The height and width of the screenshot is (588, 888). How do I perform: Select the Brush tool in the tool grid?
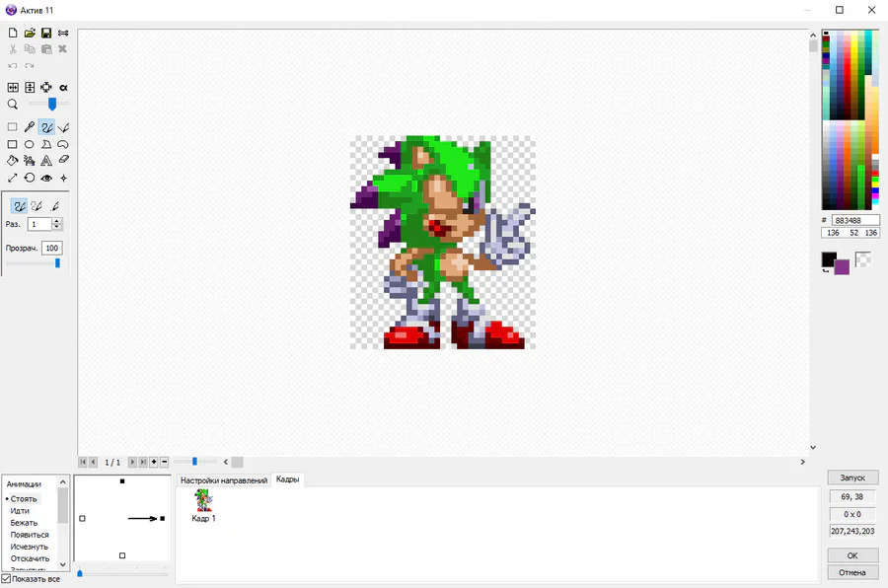point(46,127)
